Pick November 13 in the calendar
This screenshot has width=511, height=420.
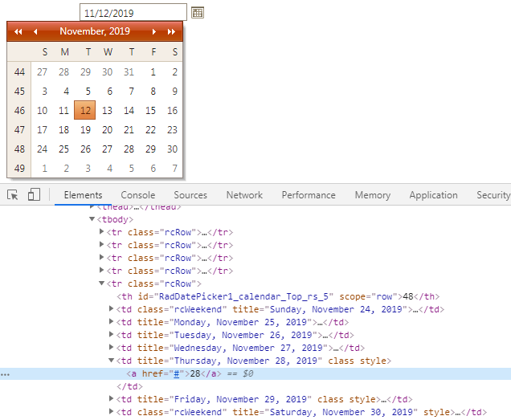pyautogui.click(x=107, y=111)
